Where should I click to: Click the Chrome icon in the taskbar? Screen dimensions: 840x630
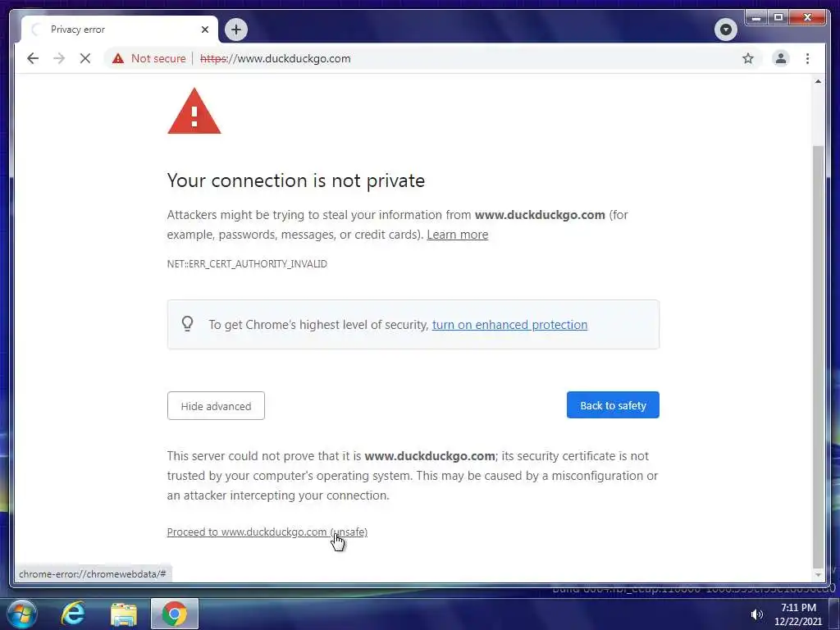[174, 614]
